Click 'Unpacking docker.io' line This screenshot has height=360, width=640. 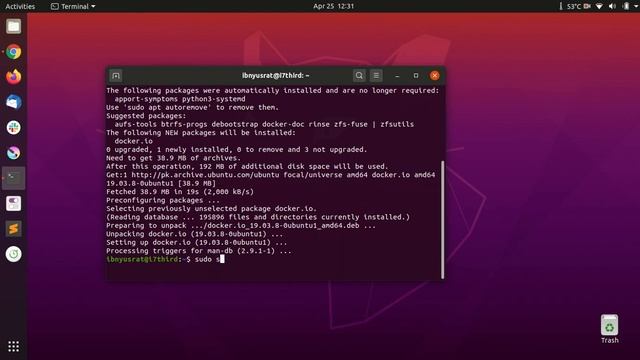(x=195, y=234)
